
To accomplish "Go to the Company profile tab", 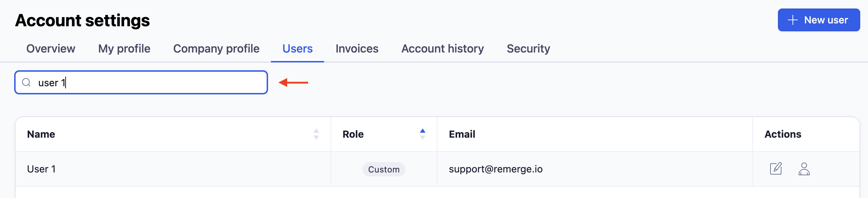I will [x=216, y=49].
